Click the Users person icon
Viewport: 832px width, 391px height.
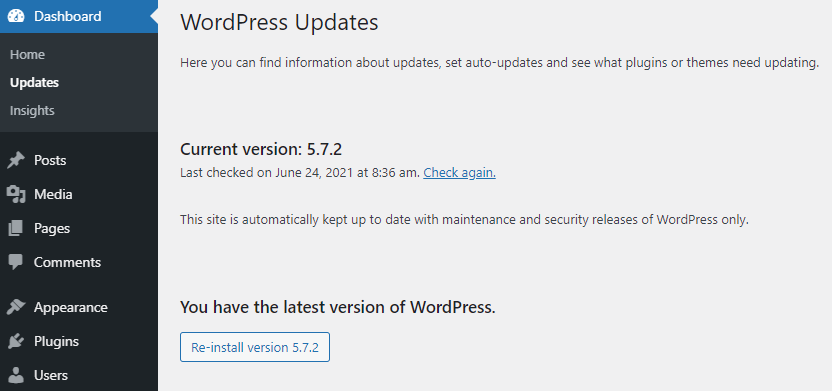click(x=16, y=375)
